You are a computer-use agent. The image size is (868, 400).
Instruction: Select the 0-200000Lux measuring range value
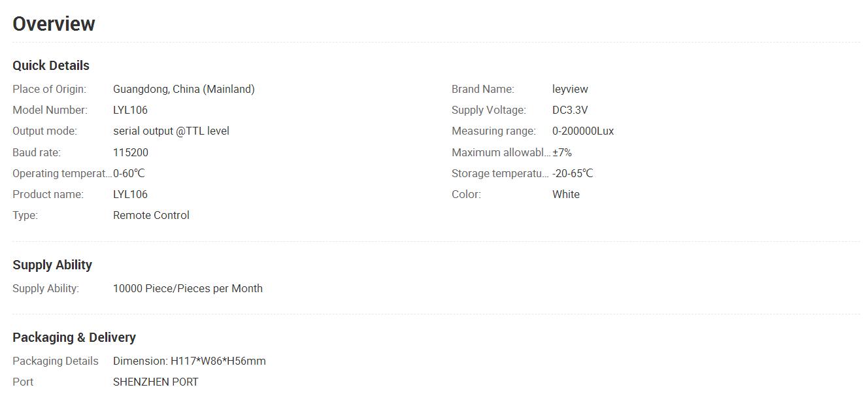(x=583, y=131)
